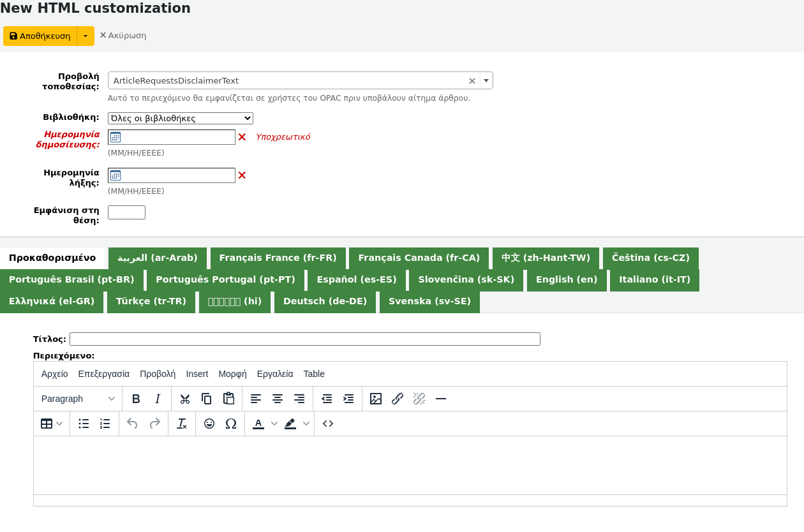
Task: Open the emoji picker icon
Action: point(209,424)
